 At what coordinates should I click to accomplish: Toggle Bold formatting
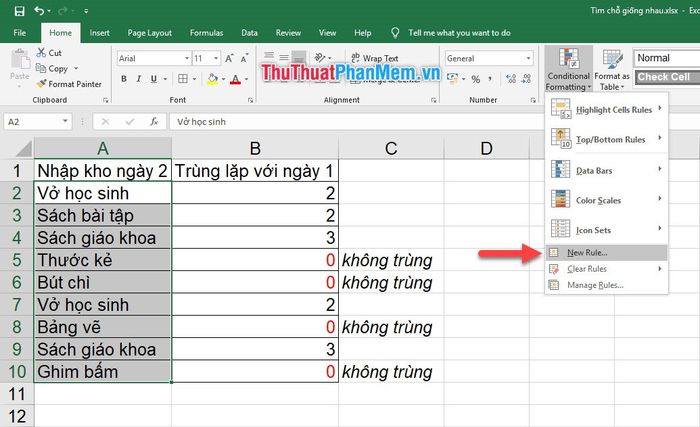124,79
